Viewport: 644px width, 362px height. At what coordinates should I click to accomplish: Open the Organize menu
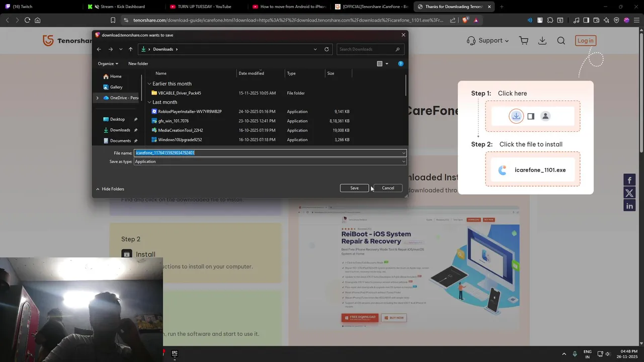click(x=108, y=64)
